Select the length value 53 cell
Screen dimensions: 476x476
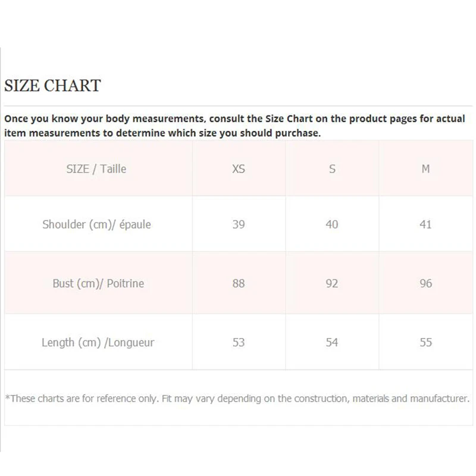[x=239, y=342]
